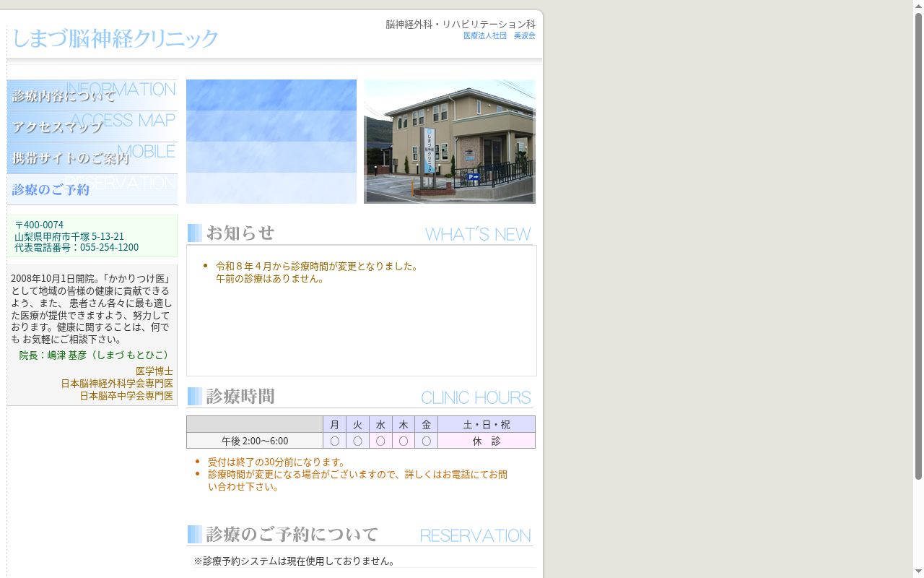Click the 火 column header in hours table
The height and width of the screenshot is (578, 924).
click(x=357, y=425)
